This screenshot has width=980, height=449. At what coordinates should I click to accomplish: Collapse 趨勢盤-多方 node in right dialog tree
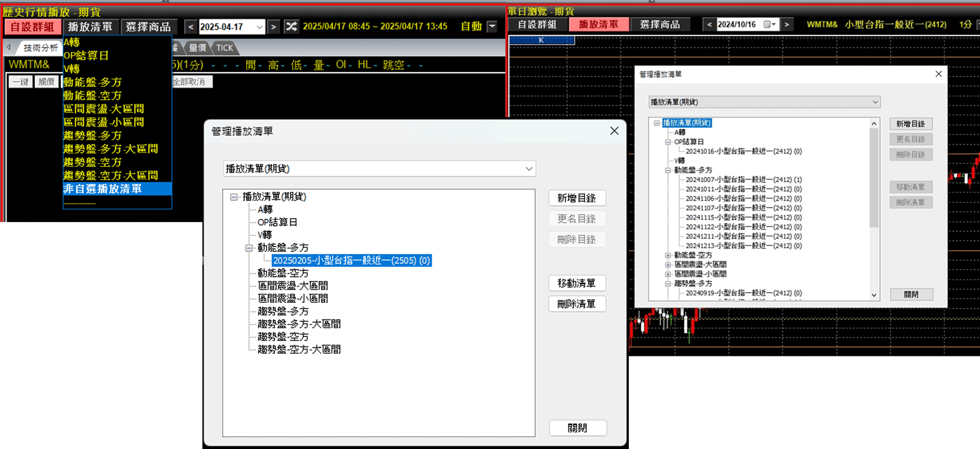[668, 284]
